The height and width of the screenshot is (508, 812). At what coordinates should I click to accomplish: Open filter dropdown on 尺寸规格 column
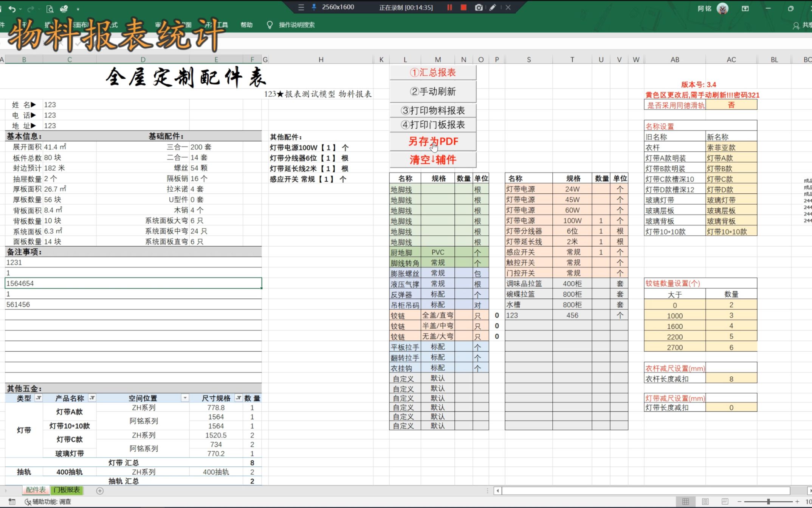tap(239, 398)
